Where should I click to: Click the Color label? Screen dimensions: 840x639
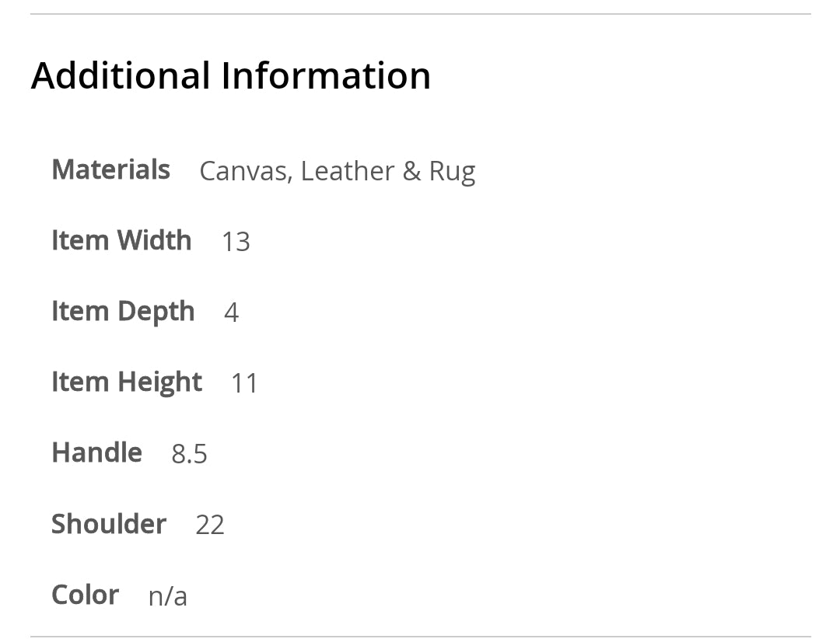pyautogui.click(x=85, y=595)
